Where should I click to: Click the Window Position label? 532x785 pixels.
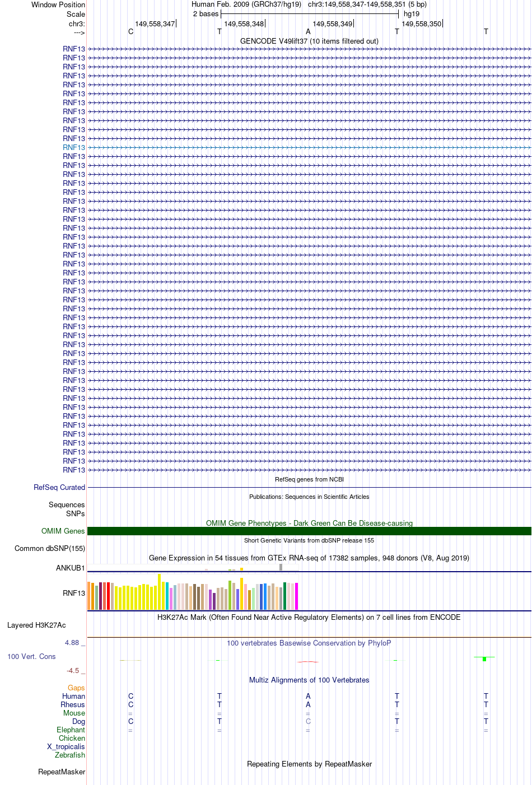[x=58, y=4]
